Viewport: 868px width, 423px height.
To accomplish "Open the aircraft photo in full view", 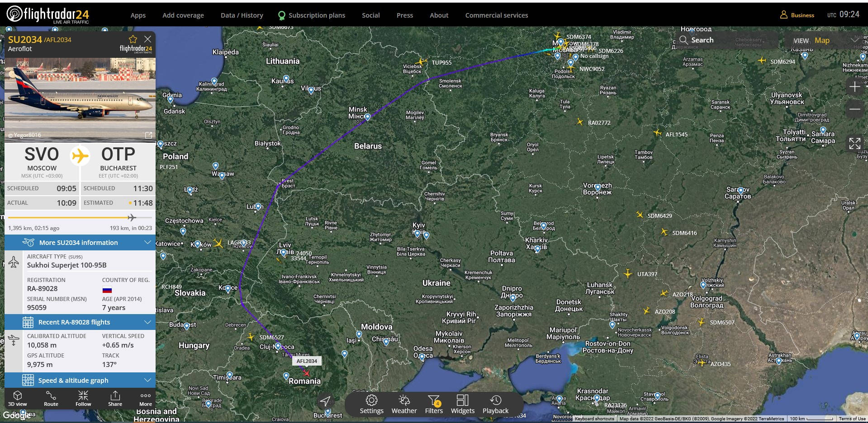I will [x=148, y=135].
